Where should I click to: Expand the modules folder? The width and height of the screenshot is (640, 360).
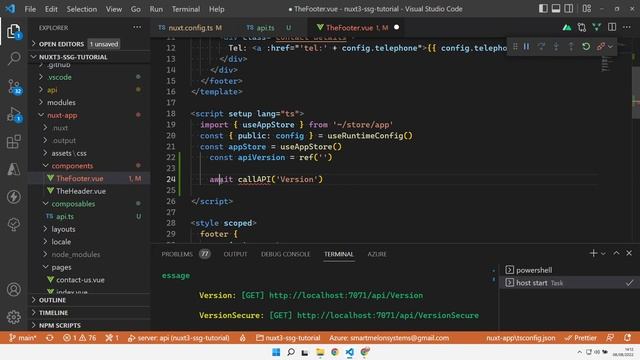point(89,102)
